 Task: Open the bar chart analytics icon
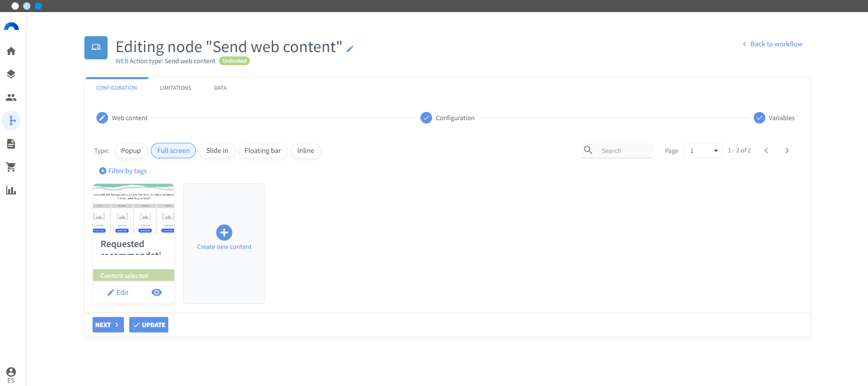11,190
